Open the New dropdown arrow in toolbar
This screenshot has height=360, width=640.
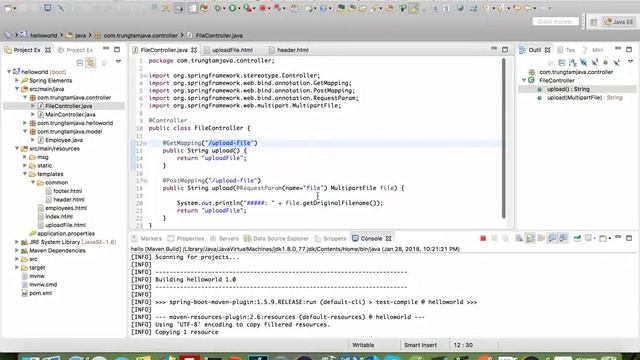click(15, 9)
